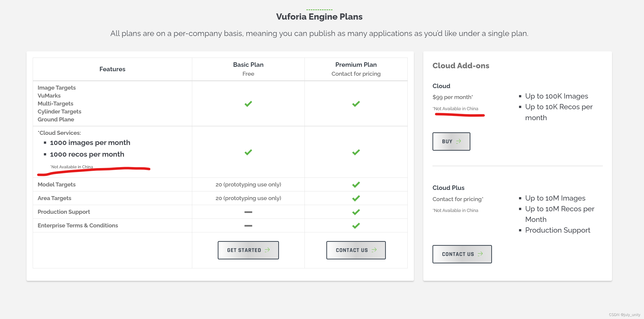Click the 'Cloud' add-on title

(441, 86)
